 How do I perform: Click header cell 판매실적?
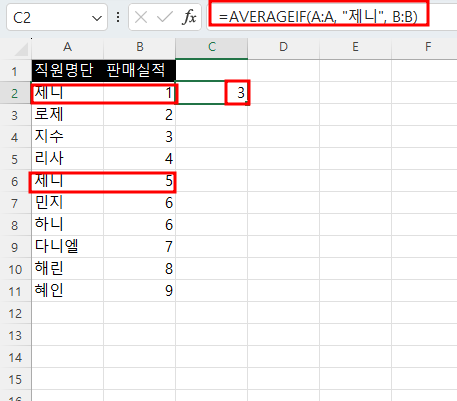point(140,71)
